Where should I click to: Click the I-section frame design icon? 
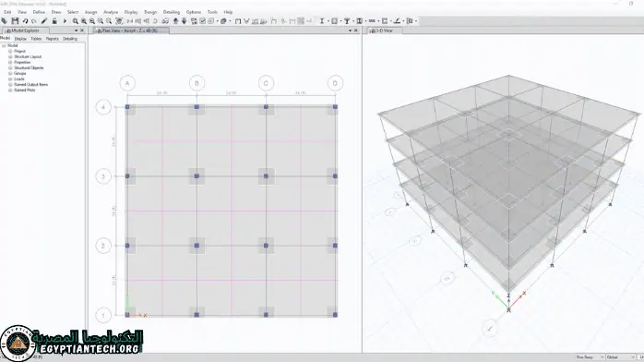coord(322,21)
